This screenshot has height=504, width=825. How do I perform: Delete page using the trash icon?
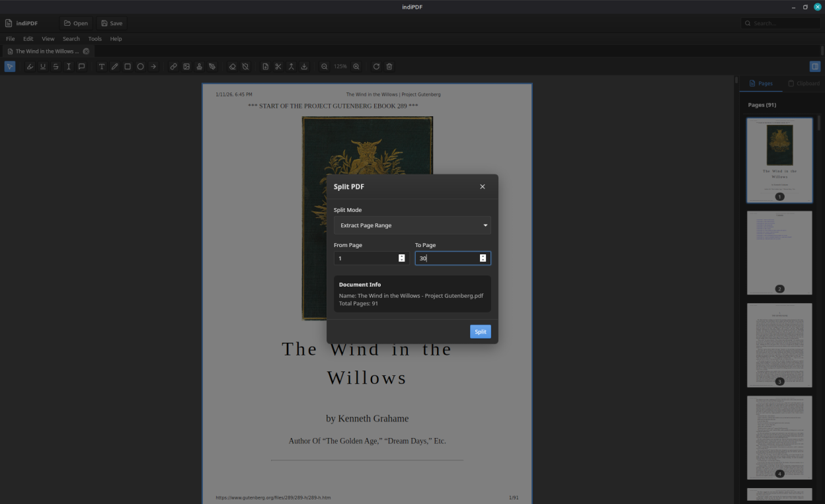pyautogui.click(x=389, y=67)
